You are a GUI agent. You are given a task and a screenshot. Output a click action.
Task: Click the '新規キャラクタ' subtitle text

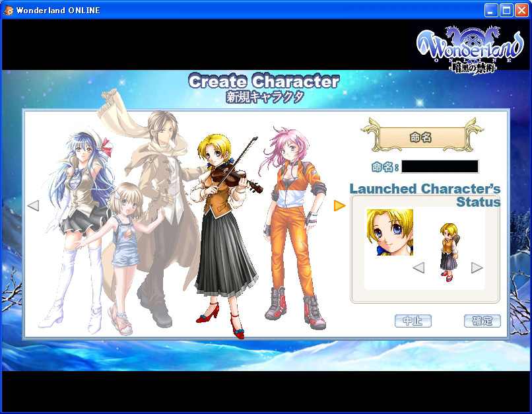click(265, 97)
